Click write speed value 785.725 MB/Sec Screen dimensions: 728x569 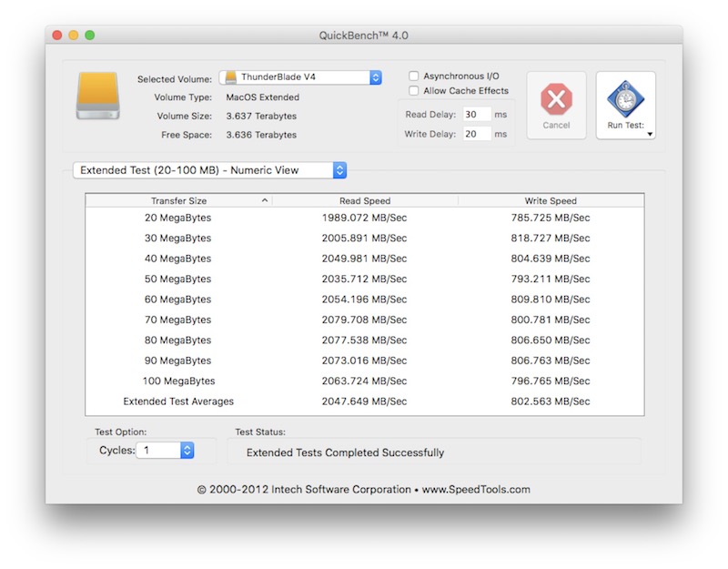coord(551,218)
